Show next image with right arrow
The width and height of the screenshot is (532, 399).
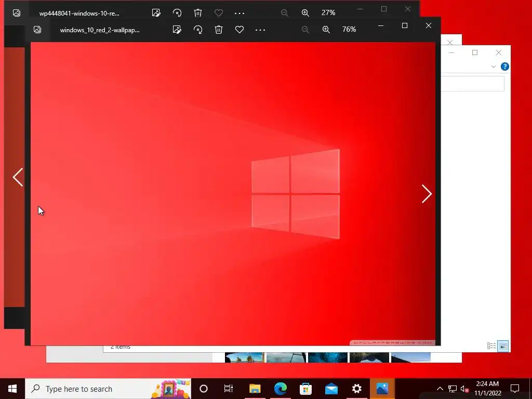[427, 194]
